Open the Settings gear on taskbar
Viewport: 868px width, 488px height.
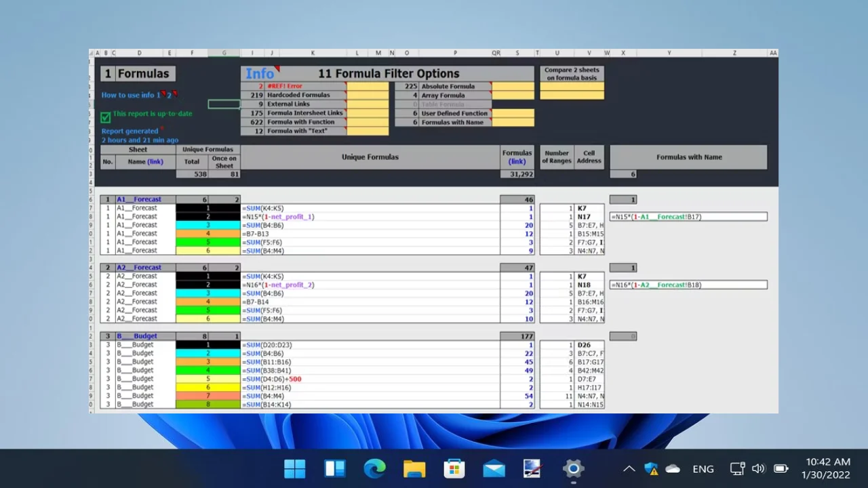coord(574,468)
